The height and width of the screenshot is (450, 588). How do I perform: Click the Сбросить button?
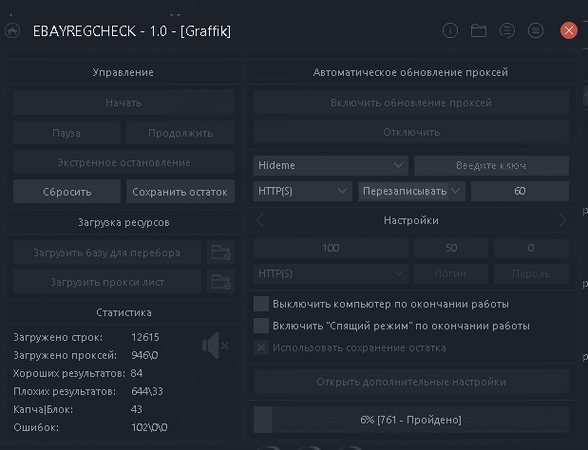(67, 192)
